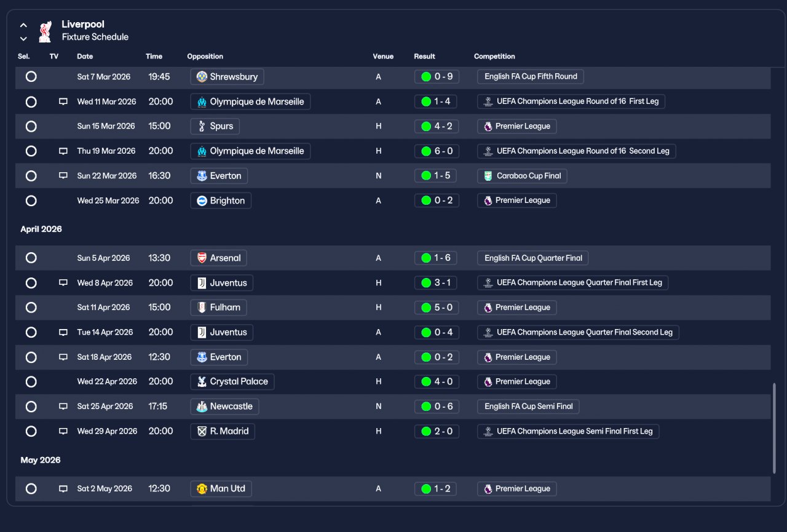Open the R. Madrid opposition button
This screenshot has width=787, height=532.
pos(223,431)
